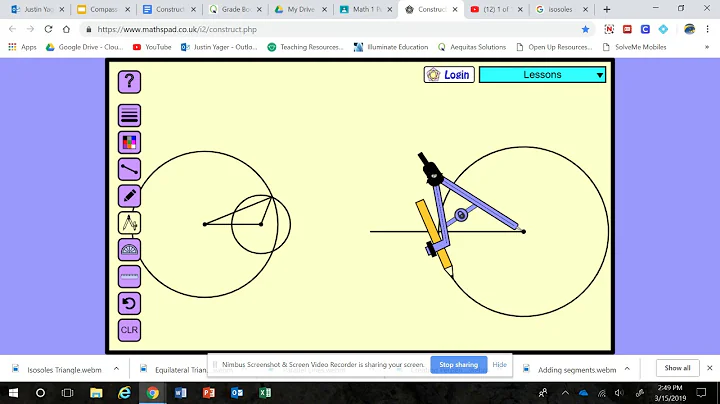The height and width of the screenshot is (404, 720).
Task: Switch to Grade Book tab
Action: (235, 9)
